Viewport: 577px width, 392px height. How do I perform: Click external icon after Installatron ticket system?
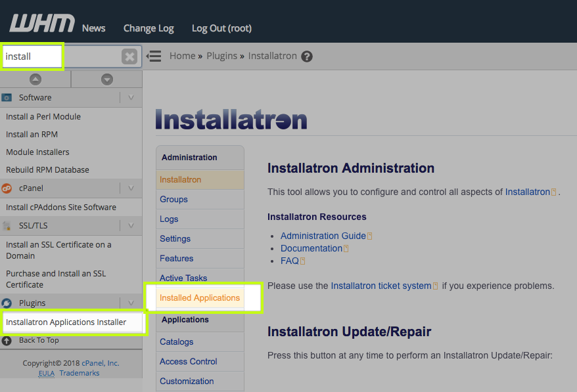click(436, 286)
